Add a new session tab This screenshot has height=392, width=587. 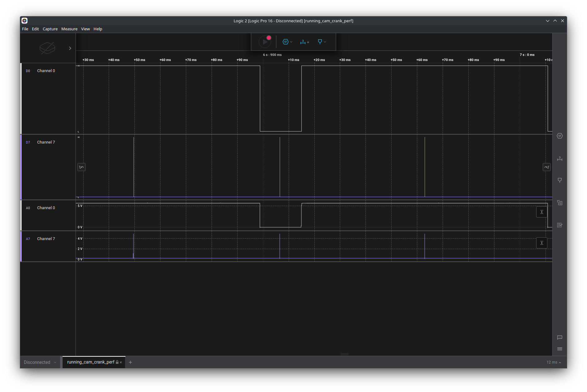point(130,362)
